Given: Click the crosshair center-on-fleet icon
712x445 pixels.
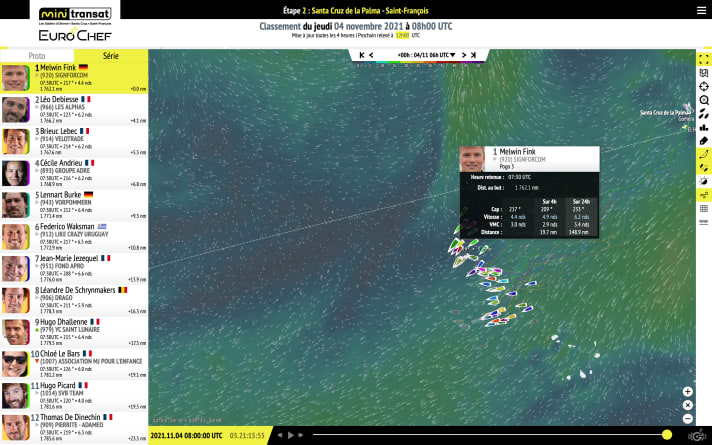Looking at the screenshot, I should 704,87.
